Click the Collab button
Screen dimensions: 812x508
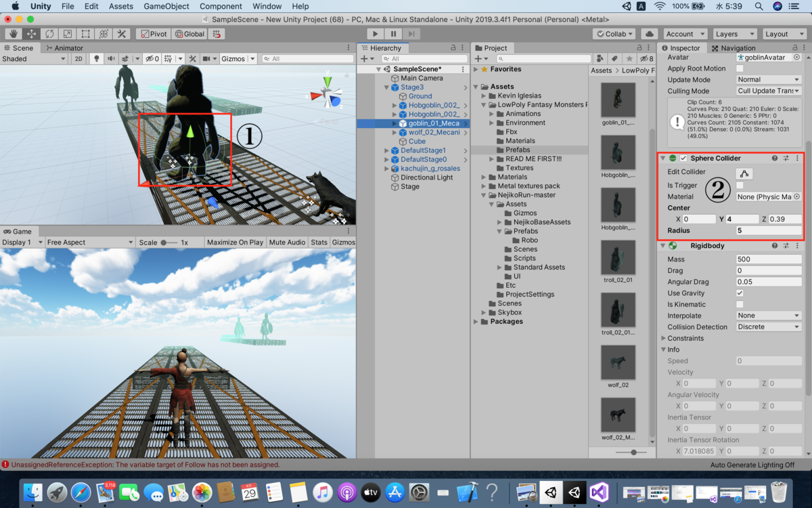click(614, 34)
